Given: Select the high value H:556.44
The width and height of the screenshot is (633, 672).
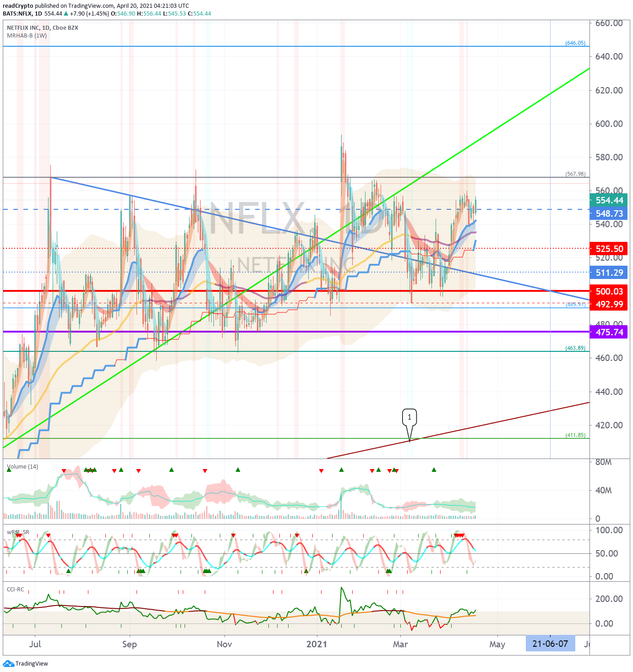Looking at the screenshot, I should point(149,14).
